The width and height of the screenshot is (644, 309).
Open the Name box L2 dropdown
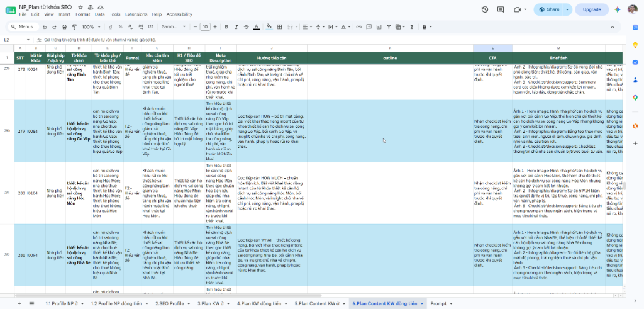click(28, 40)
